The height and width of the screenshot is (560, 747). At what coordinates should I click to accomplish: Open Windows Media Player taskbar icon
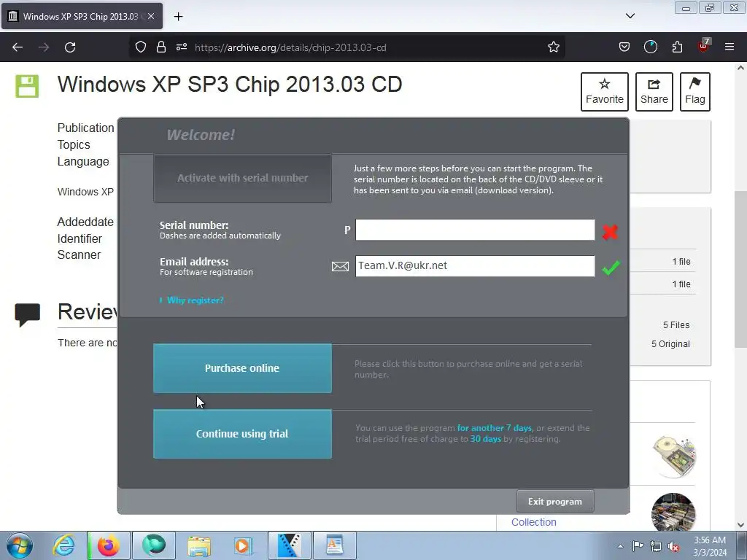click(x=243, y=545)
